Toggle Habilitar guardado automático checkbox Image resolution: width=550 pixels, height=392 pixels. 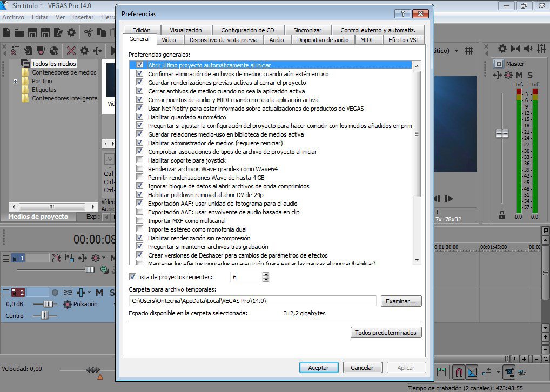(x=139, y=117)
